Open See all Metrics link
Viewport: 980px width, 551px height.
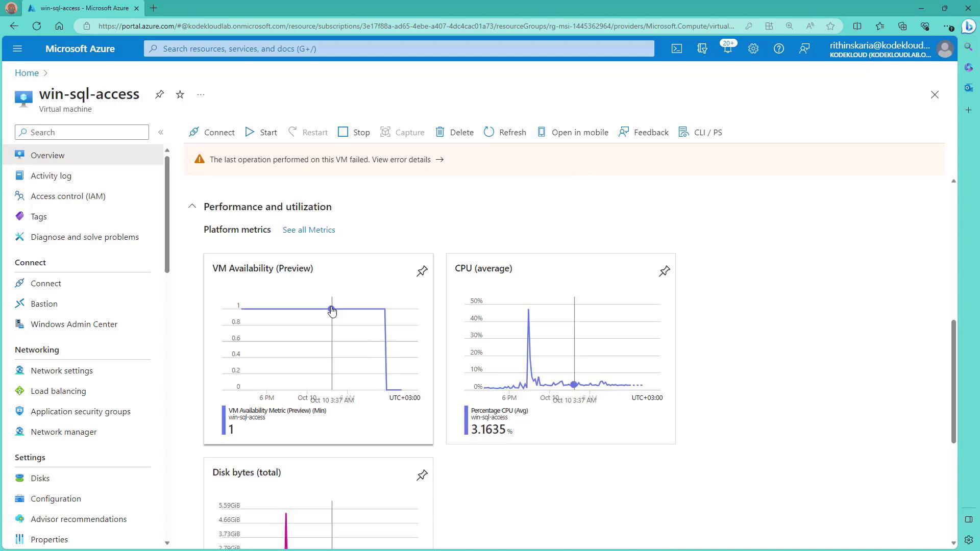click(309, 230)
